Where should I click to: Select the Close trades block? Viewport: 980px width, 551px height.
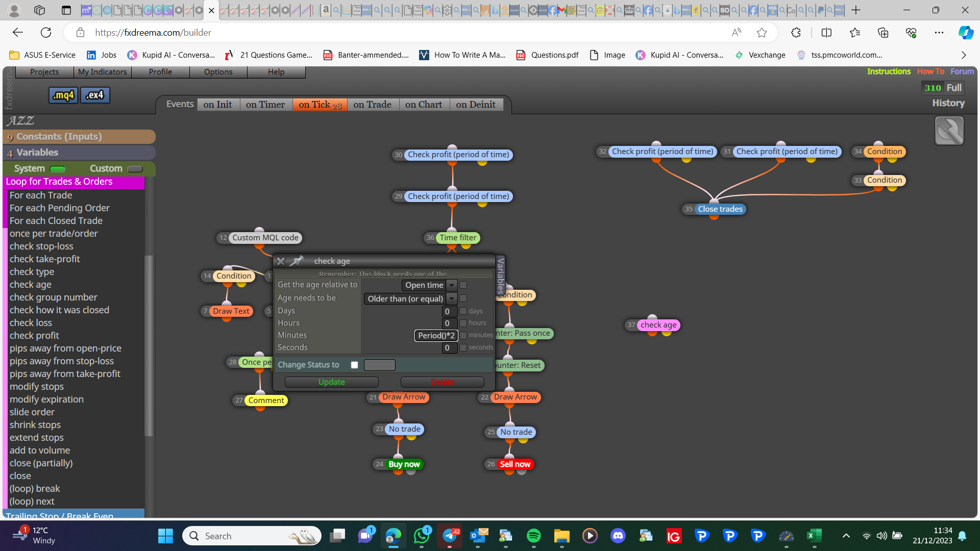click(x=720, y=209)
